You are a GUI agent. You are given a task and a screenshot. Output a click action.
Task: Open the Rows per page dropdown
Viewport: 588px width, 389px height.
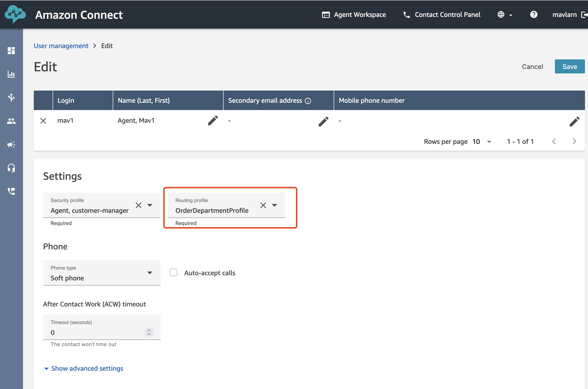coord(482,141)
